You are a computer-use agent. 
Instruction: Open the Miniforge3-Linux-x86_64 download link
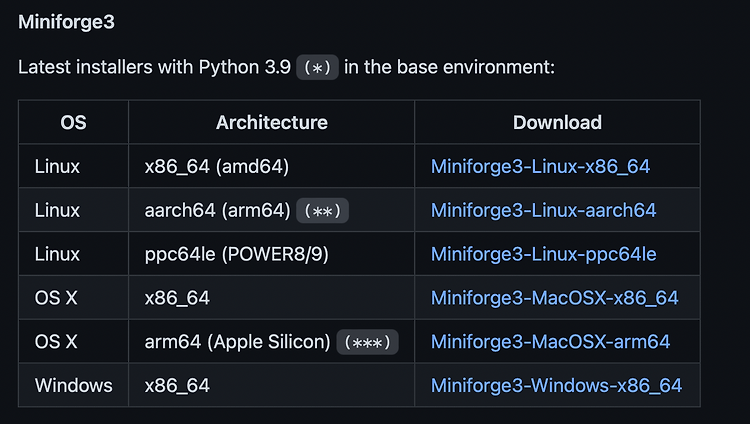click(x=540, y=167)
